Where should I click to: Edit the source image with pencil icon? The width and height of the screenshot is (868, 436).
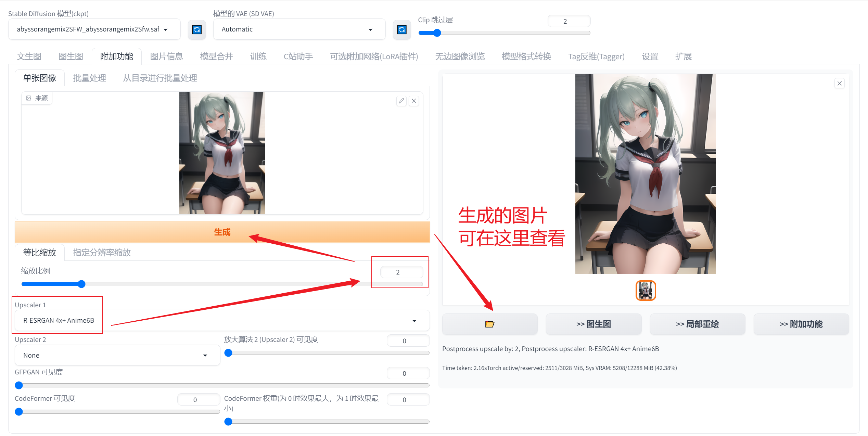pos(401,101)
